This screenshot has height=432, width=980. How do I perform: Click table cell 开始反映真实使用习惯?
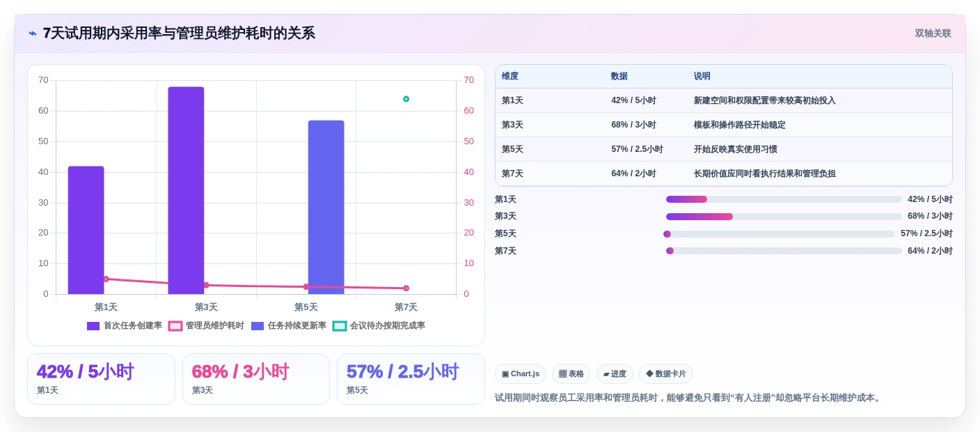(736, 149)
